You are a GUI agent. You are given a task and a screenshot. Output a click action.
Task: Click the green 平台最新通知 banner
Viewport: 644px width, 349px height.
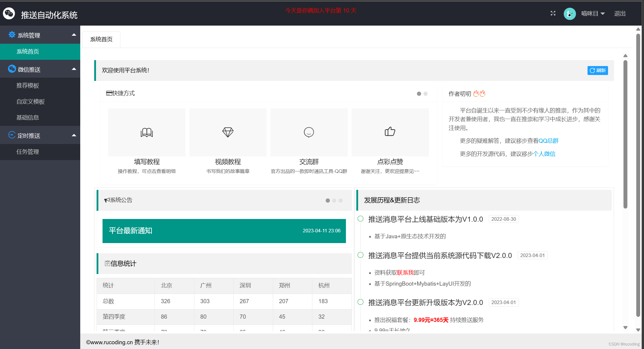click(x=224, y=231)
